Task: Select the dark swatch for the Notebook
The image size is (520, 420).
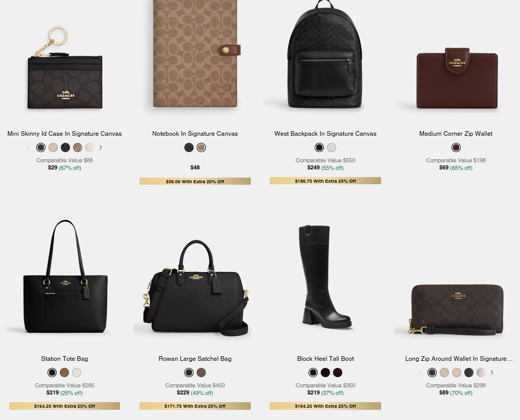Action: click(189, 147)
